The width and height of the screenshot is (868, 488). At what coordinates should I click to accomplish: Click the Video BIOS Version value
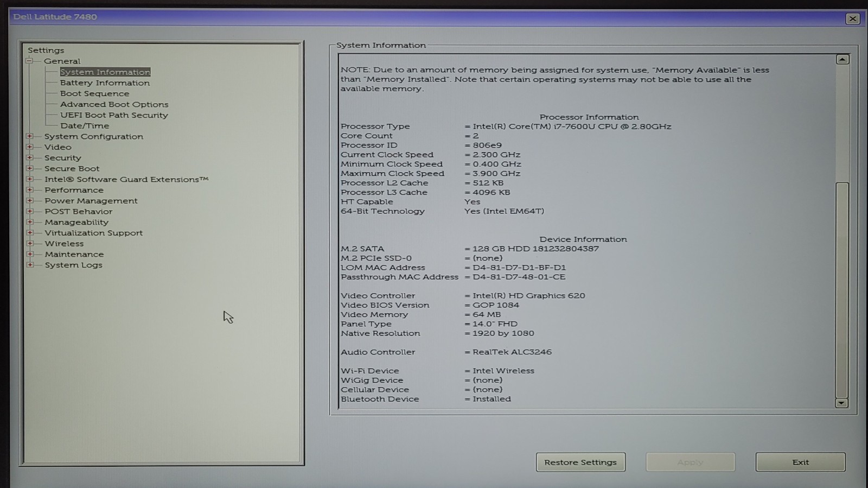(496, 305)
